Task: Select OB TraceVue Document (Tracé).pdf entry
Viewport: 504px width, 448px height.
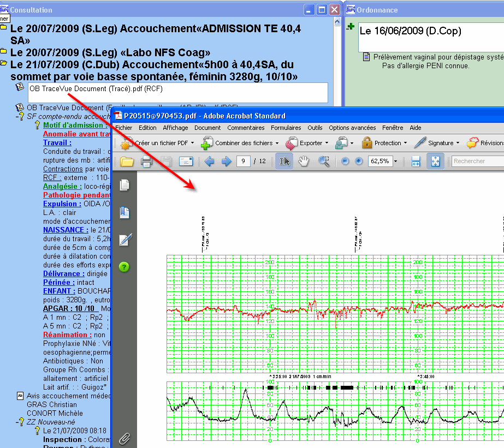Action: pyautogui.click(x=178, y=93)
